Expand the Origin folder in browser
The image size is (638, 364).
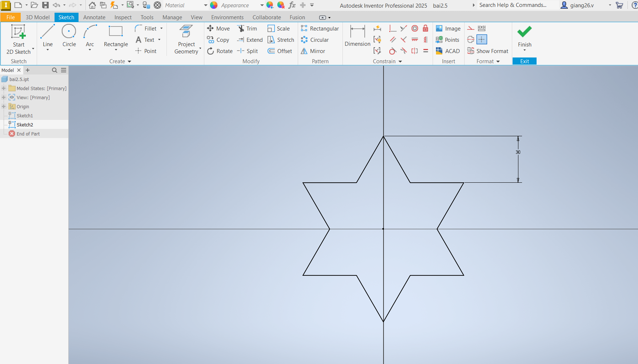pyautogui.click(x=4, y=106)
